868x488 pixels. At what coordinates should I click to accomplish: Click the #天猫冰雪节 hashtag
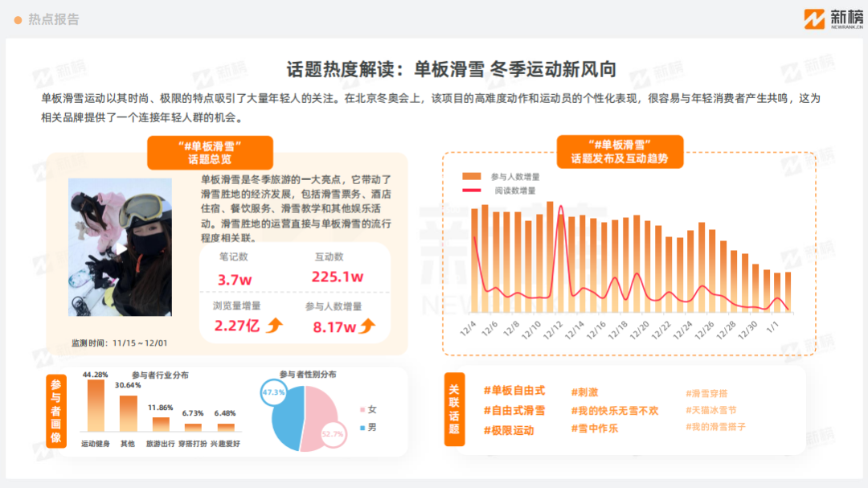coord(710,410)
